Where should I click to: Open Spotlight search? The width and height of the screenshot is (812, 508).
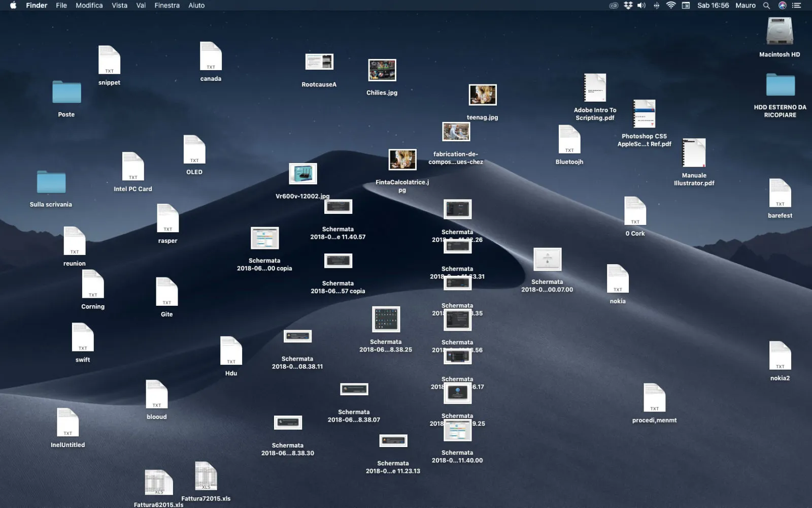[766, 6]
